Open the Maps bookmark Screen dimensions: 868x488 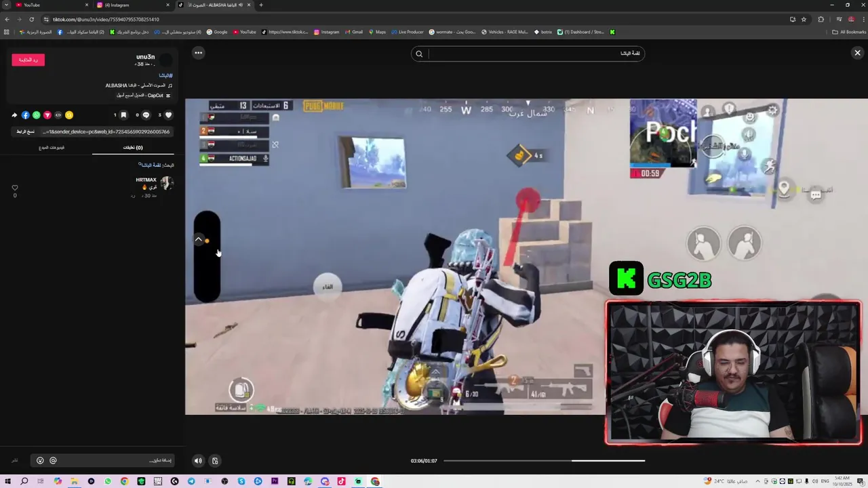376,32
